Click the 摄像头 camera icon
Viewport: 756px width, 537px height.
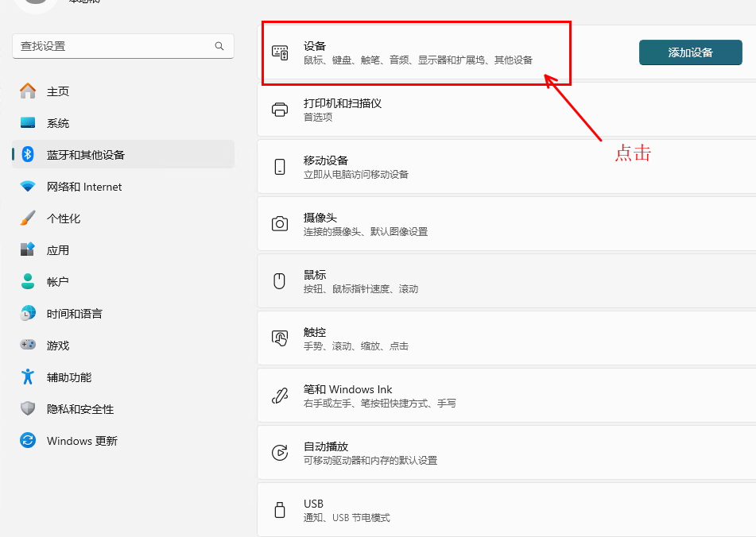280,224
